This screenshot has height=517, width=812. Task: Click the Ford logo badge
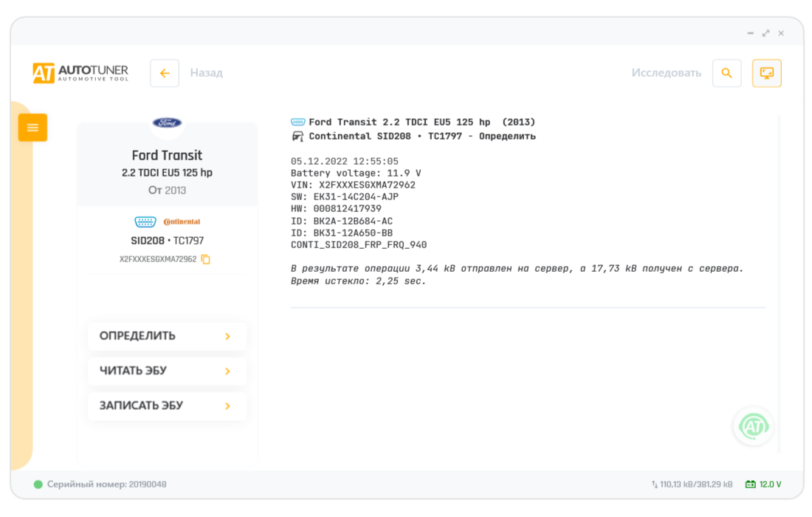pyautogui.click(x=168, y=123)
